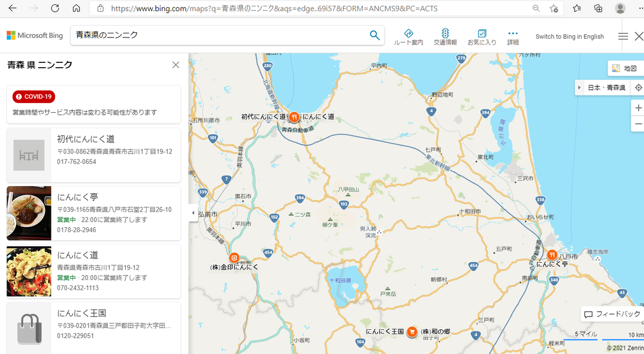Click 十和田湖 lake label on map
Image resolution: width=644 pixels, height=354 pixels.
pyautogui.click(x=340, y=280)
